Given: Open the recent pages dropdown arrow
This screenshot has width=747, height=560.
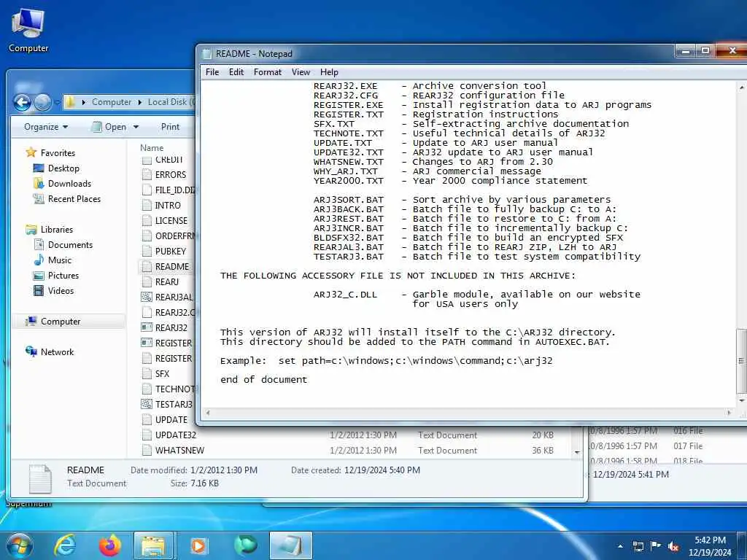Looking at the screenshot, I should click(x=57, y=102).
